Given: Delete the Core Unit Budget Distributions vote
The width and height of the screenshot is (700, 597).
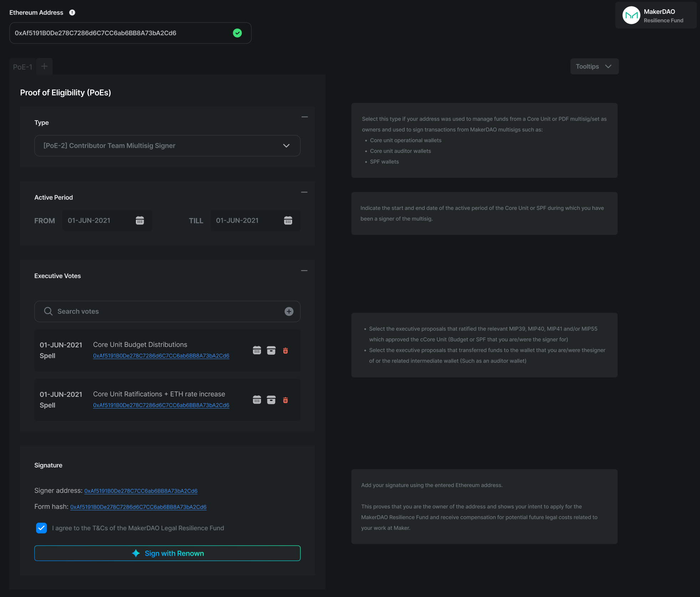Looking at the screenshot, I should tap(285, 351).
